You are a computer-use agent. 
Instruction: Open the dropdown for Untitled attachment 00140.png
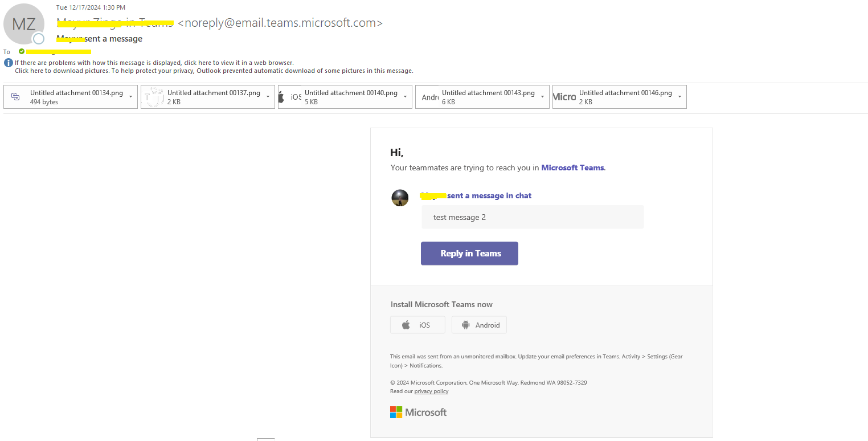405,97
